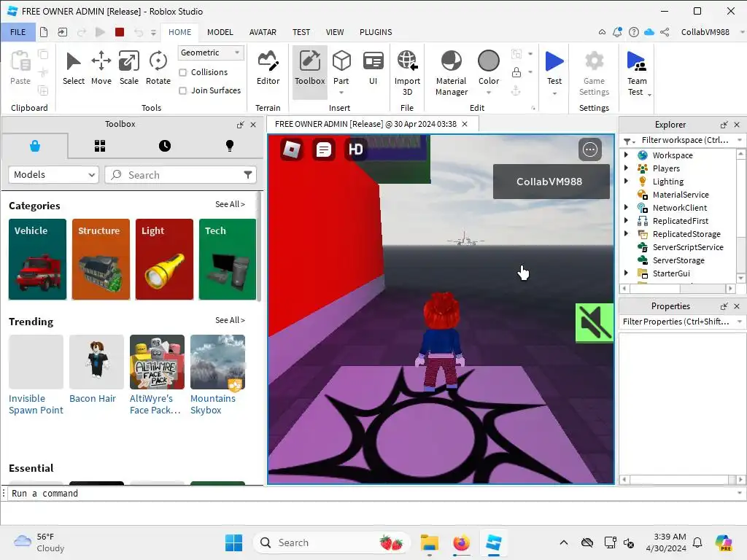Click the Run a command bar
This screenshot has height=560, width=747.
tap(371, 494)
